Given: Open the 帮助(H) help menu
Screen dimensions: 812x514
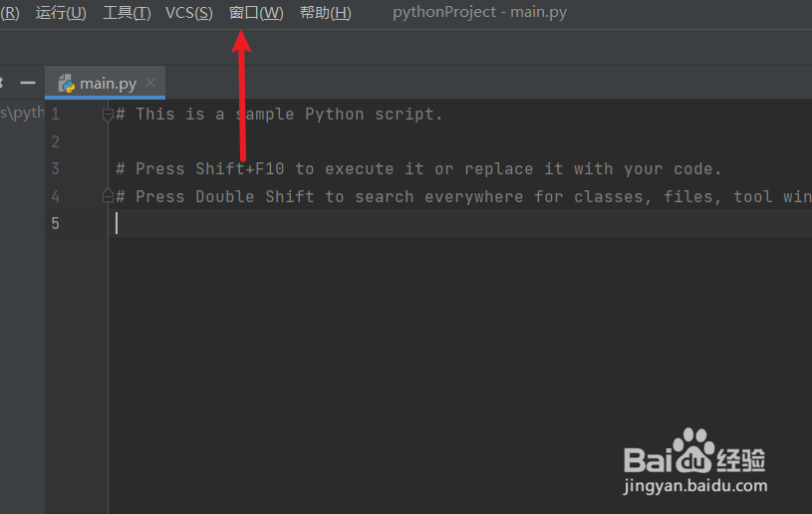Looking at the screenshot, I should point(325,13).
